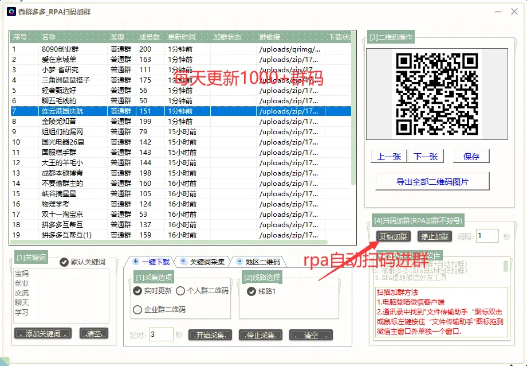Toggle the 默认关键词 checkbox

64,262
